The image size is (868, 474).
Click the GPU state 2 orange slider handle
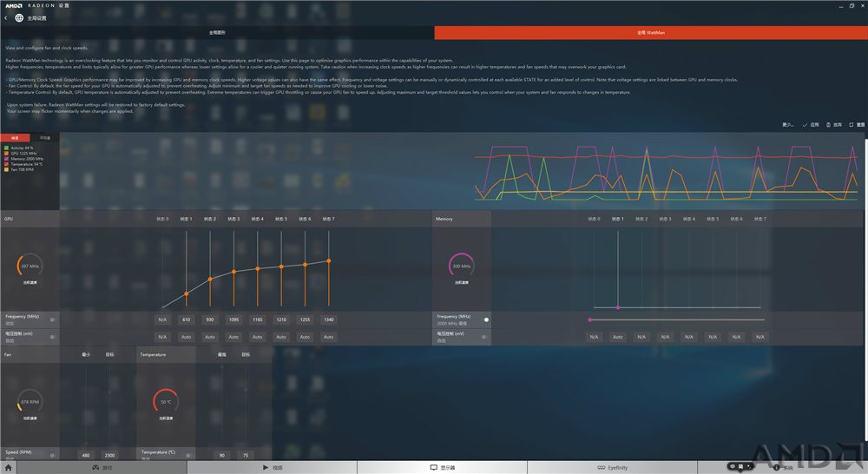point(210,279)
